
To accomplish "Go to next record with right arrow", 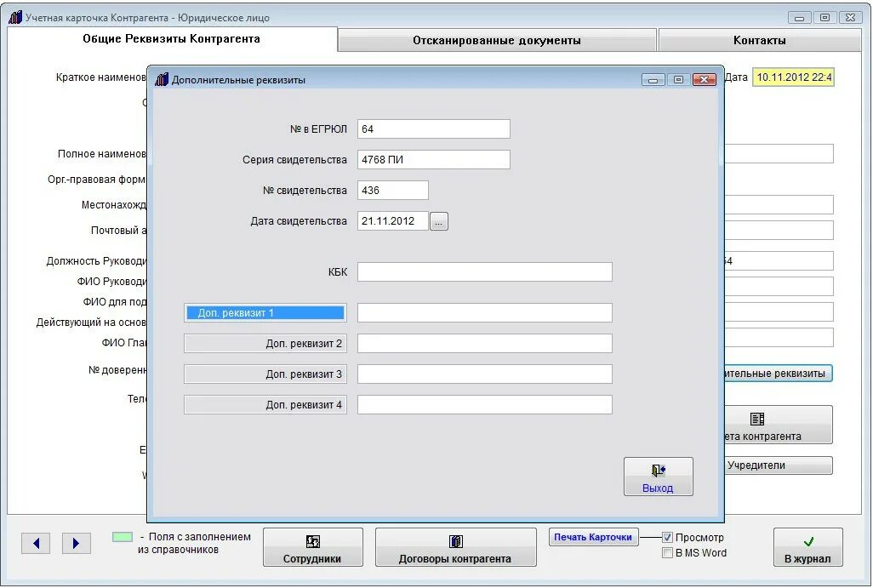I will click(x=77, y=544).
